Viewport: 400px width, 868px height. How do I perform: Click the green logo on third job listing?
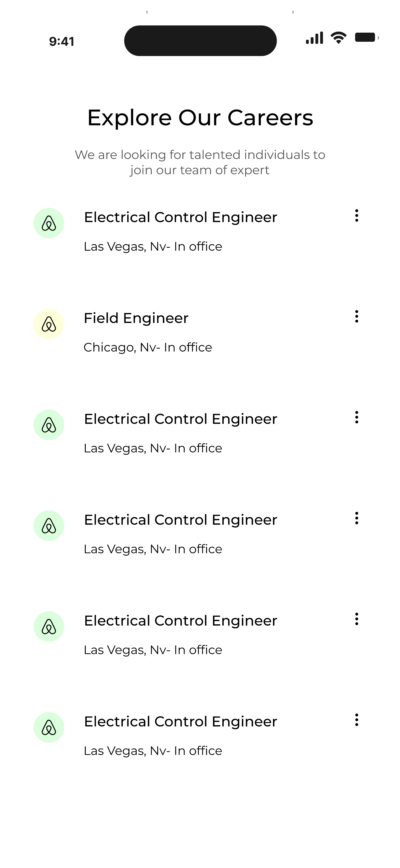(x=49, y=424)
